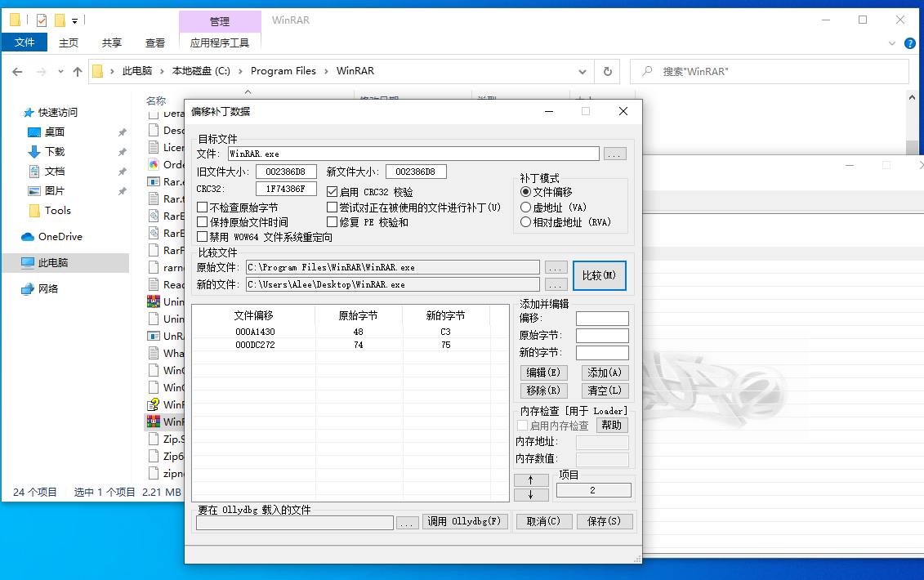The height and width of the screenshot is (580, 924).
Task: Select patch row with offset 000A1430
Action: click(x=350, y=332)
